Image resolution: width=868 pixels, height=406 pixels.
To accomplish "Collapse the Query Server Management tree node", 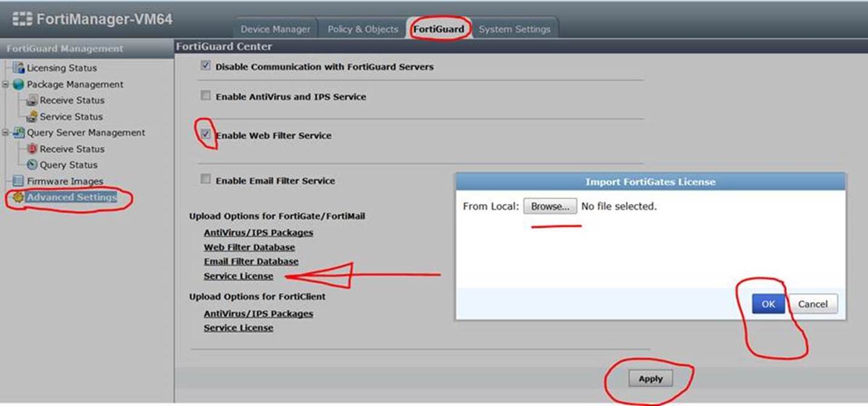I will coord(5,133).
